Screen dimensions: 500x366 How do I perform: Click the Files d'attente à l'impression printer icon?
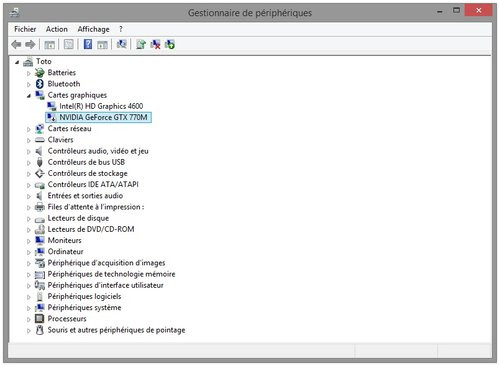40,207
